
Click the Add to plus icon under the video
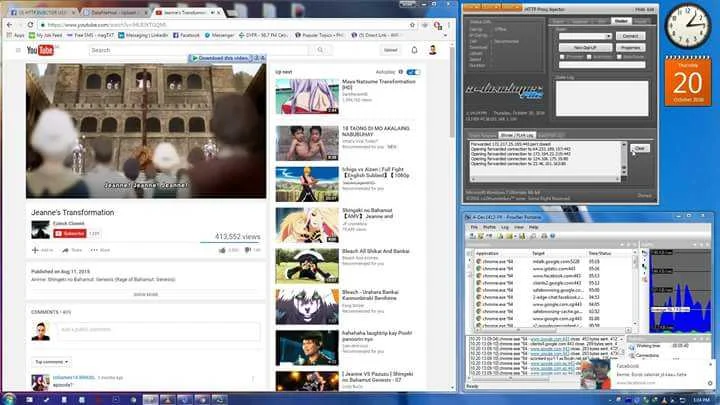click(x=35, y=250)
